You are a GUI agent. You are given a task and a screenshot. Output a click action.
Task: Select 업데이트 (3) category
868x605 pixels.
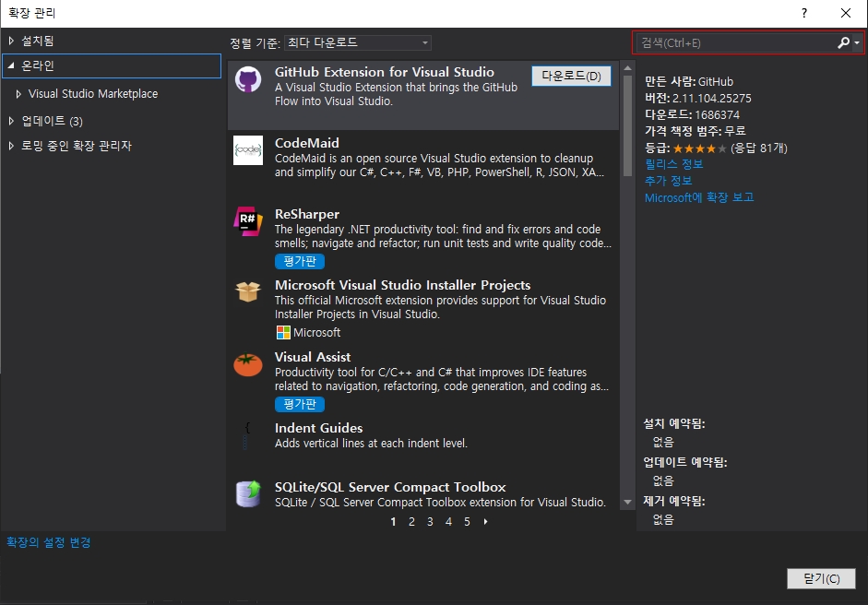(x=52, y=121)
